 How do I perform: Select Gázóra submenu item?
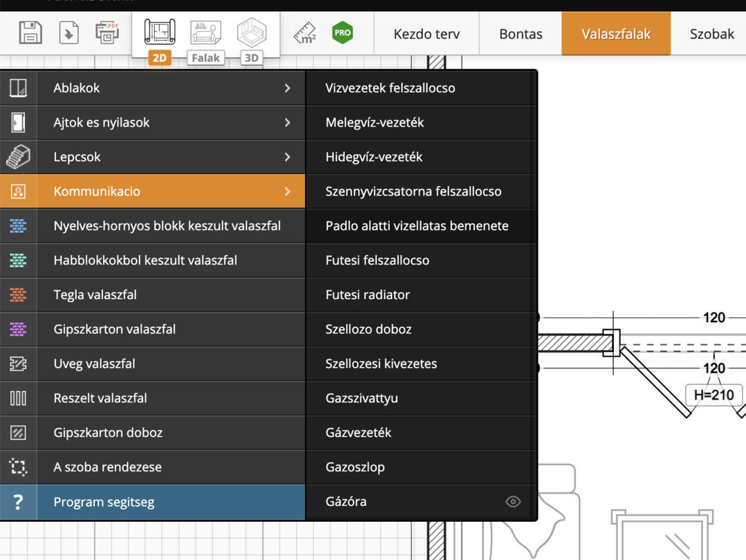422,501
